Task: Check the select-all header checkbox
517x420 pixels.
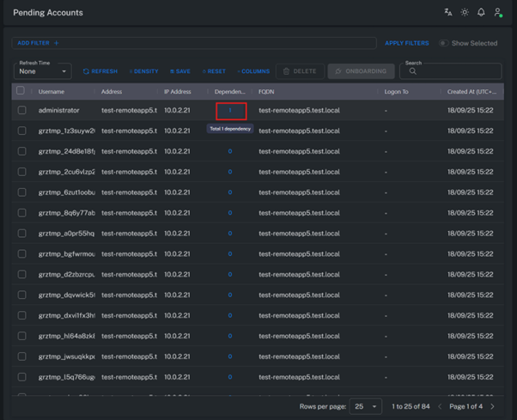Action: tap(21, 91)
